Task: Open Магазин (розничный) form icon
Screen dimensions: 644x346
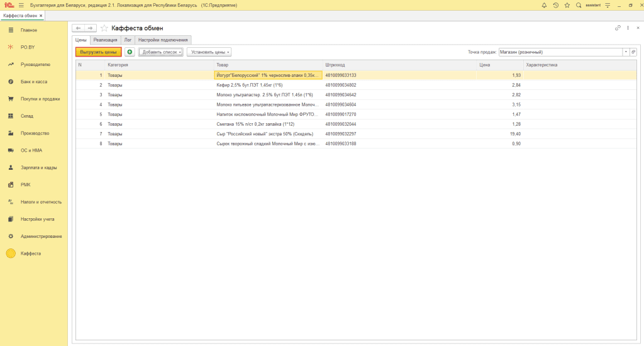Action: coord(633,52)
